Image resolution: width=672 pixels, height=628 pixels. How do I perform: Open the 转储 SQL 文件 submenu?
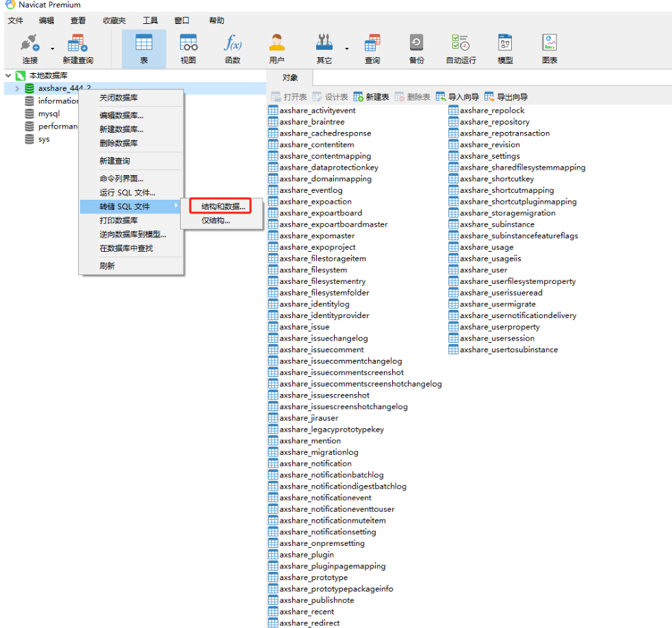130,207
